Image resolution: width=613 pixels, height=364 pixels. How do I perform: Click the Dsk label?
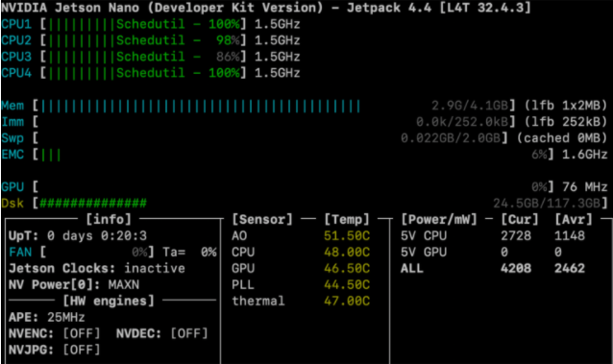12,204
